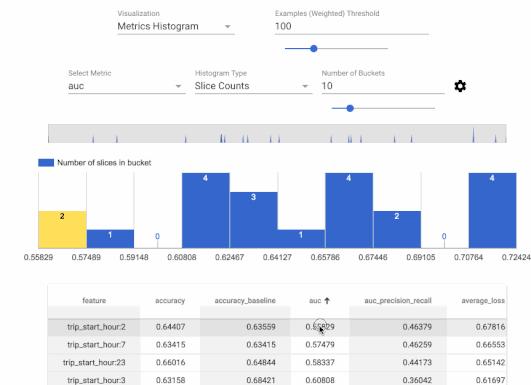Viewport: 531px width, 385px height.
Task: Open histogram settings gear icon
Action: click(x=460, y=86)
